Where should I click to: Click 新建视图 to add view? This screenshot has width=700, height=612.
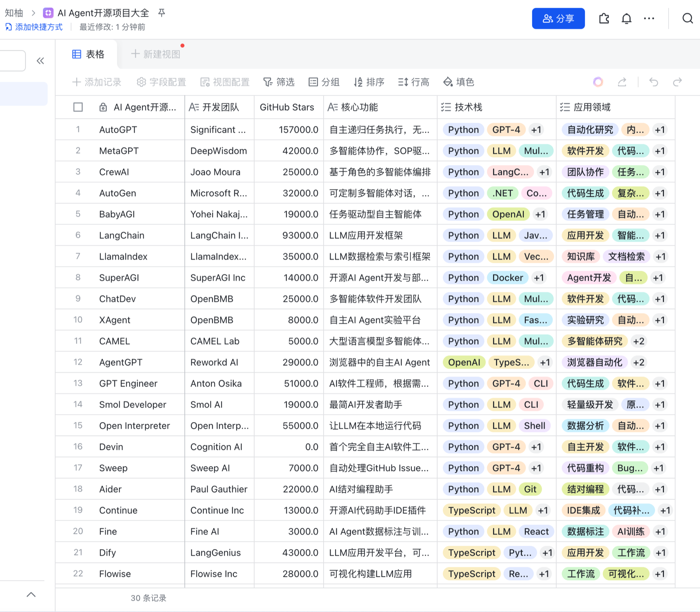(x=156, y=54)
